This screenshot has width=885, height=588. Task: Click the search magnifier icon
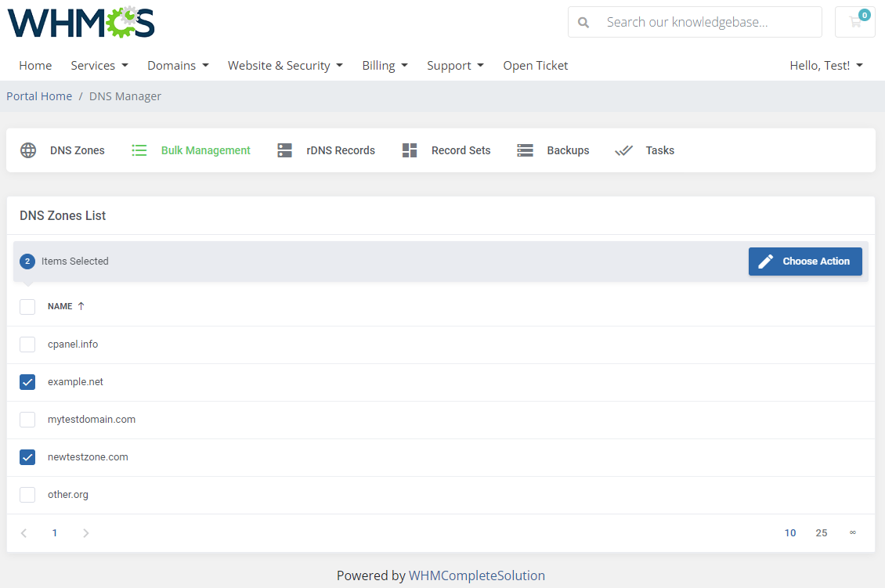tap(583, 21)
